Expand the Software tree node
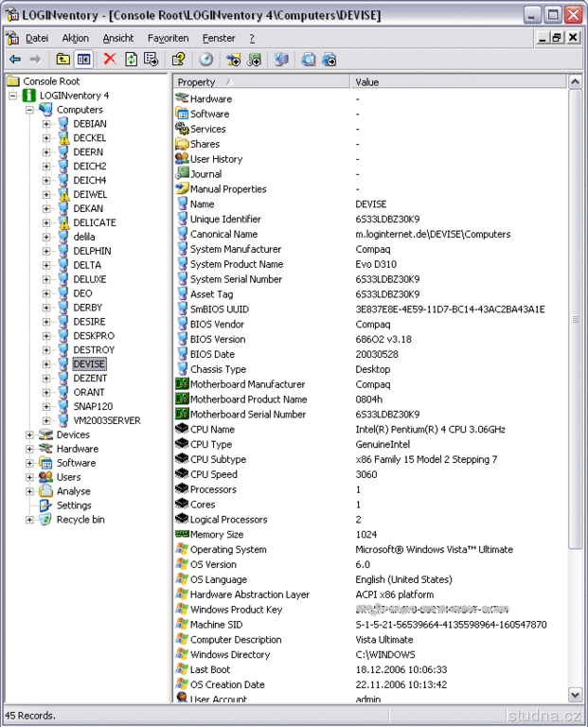The height and width of the screenshot is (727, 588). tap(29, 463)
